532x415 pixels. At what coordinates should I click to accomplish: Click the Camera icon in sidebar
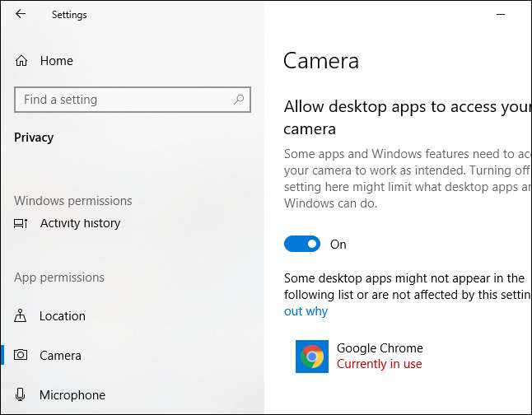click(21, 356)
